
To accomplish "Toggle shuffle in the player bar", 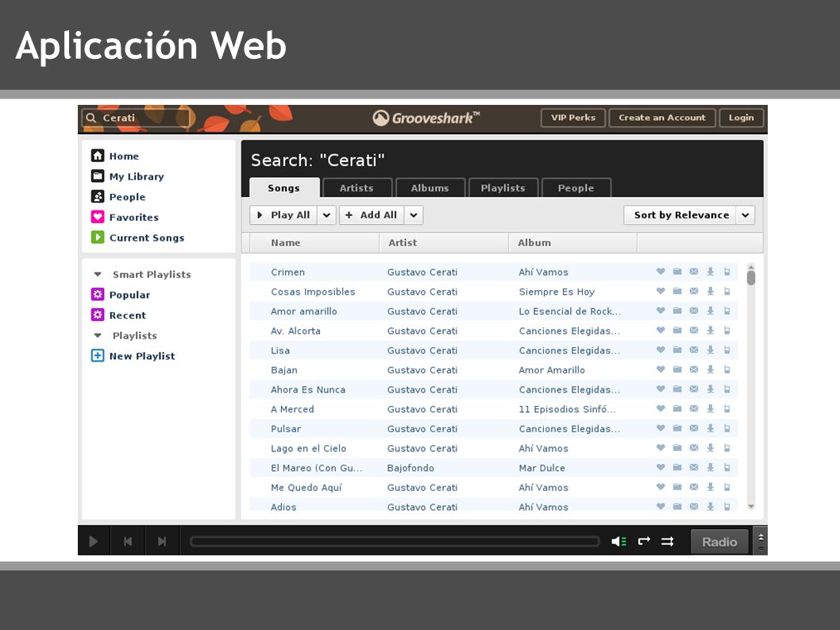I will point(667,542).
